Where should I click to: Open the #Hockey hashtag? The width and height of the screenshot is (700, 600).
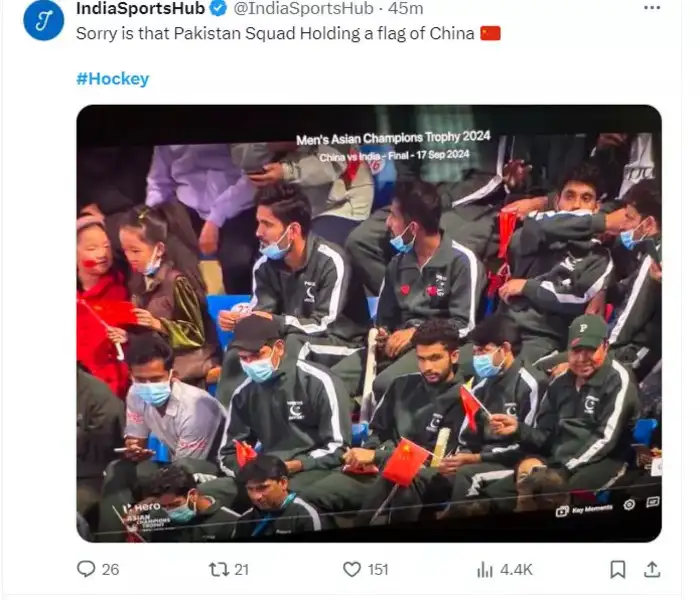[x=112, y=79]
